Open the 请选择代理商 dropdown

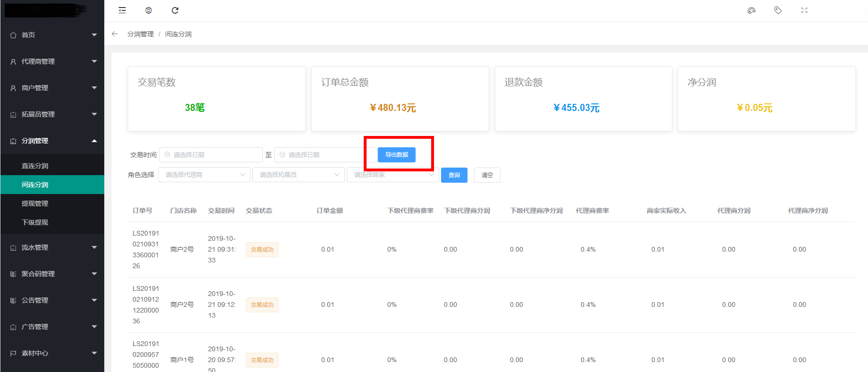click(x=204, y=175)
